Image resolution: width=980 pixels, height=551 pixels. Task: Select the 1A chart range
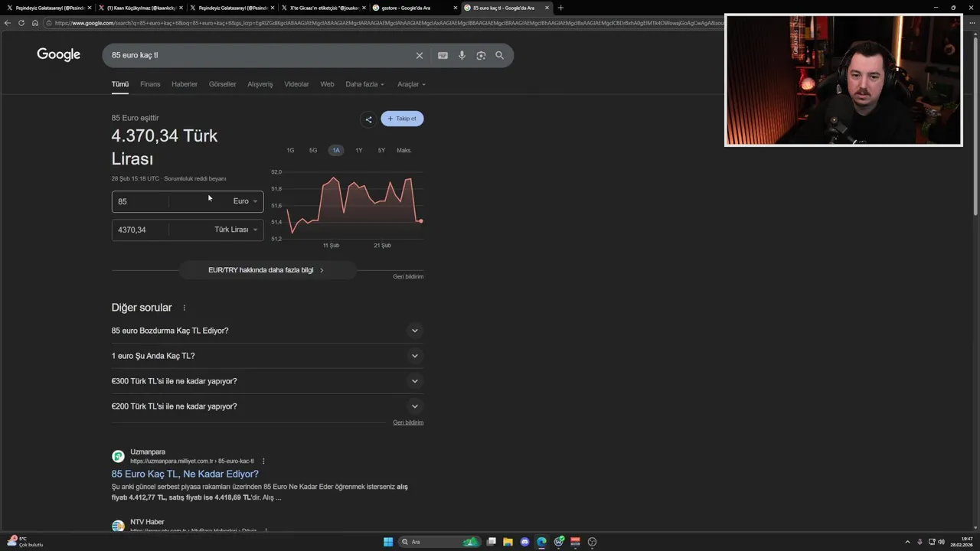click(x=335, y=150)
